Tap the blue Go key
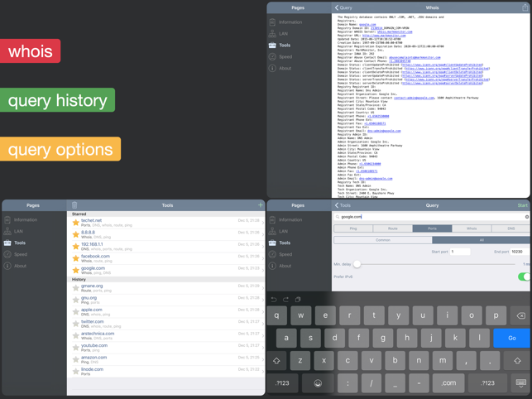The width and height of the screenshot is (532, 399). pos(511,338)
